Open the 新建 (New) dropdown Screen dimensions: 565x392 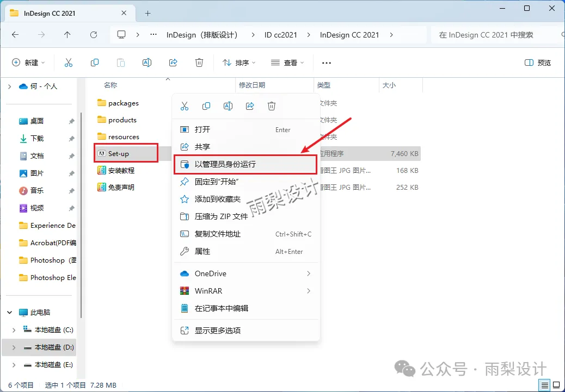(28, 63)
